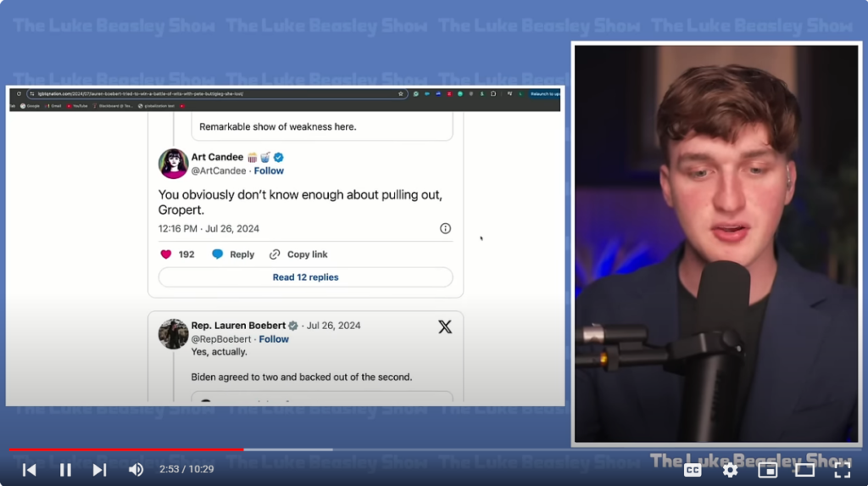
Task: Open the tweet info icon
Action: [x=445, y=229]
